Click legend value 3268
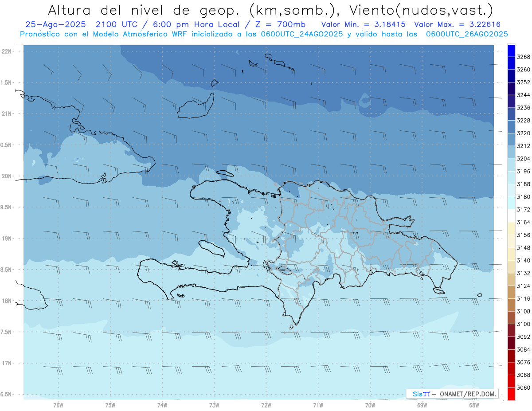The image size is (532, 411). point(524,57)
